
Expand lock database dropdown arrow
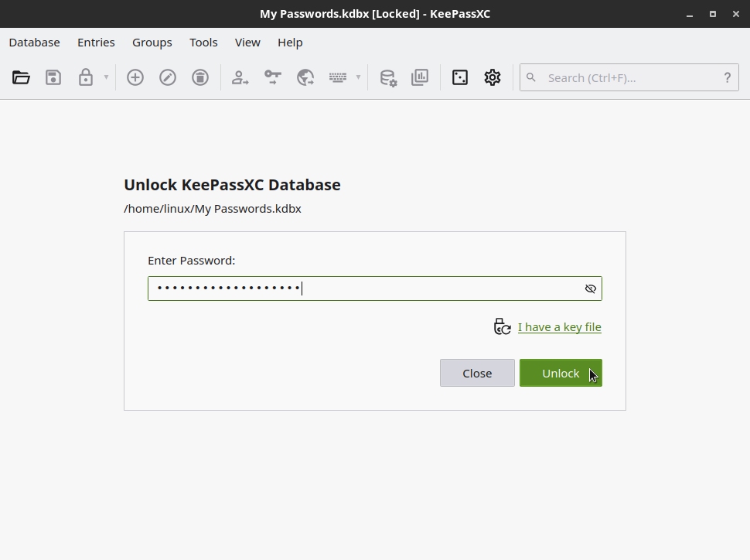click(x=106, y=77)
